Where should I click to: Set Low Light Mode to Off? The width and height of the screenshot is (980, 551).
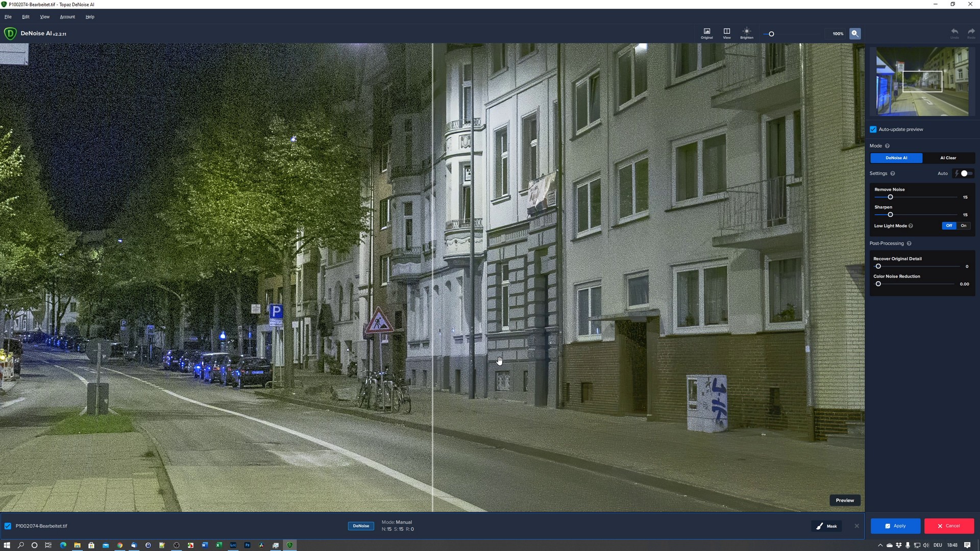pos(949,226)
